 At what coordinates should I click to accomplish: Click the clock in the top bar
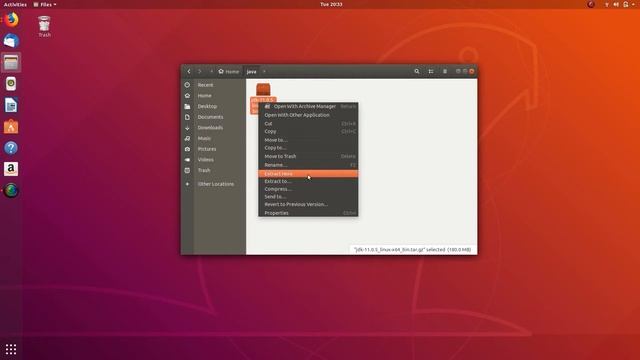point(331,4)
